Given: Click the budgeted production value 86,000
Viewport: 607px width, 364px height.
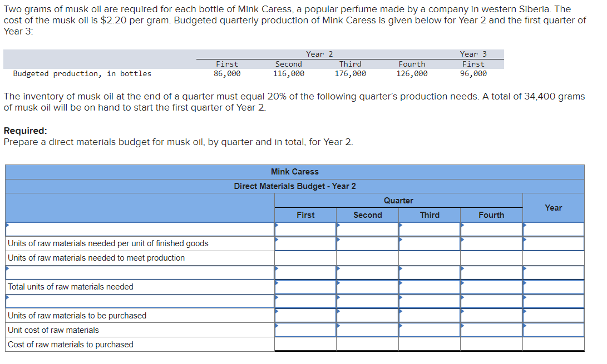Looking at the screenshot, I should coord(227,73).
